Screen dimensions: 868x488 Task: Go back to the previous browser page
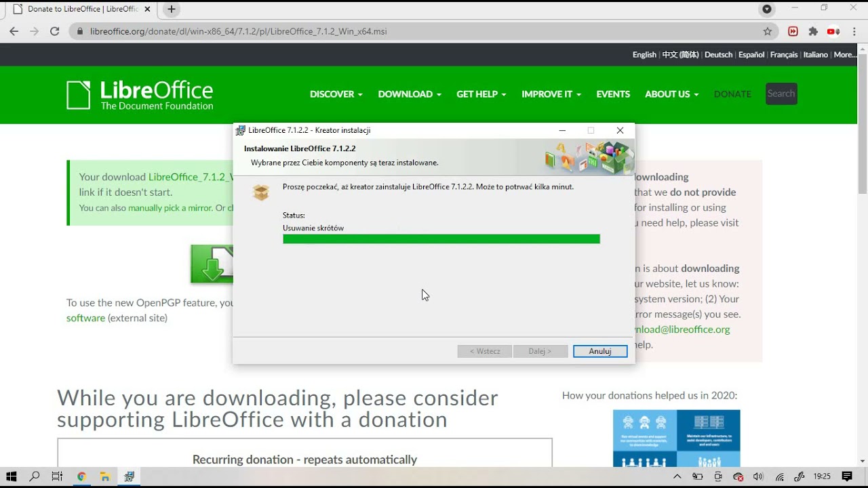pyautogui.click(x=14, y=31)
